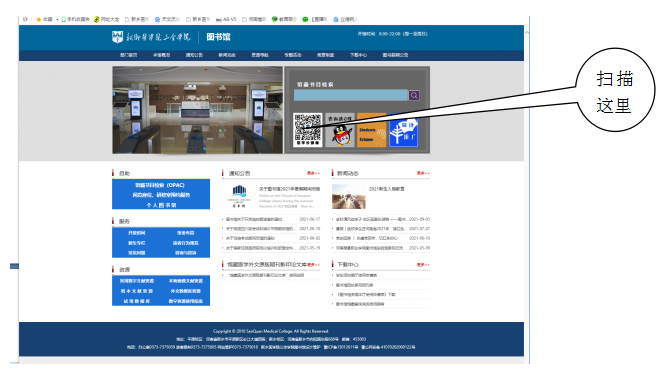Click 更多 link beside 通知公告 heading
Viewport: 672px width, 374px height.
tap(313, 173)
